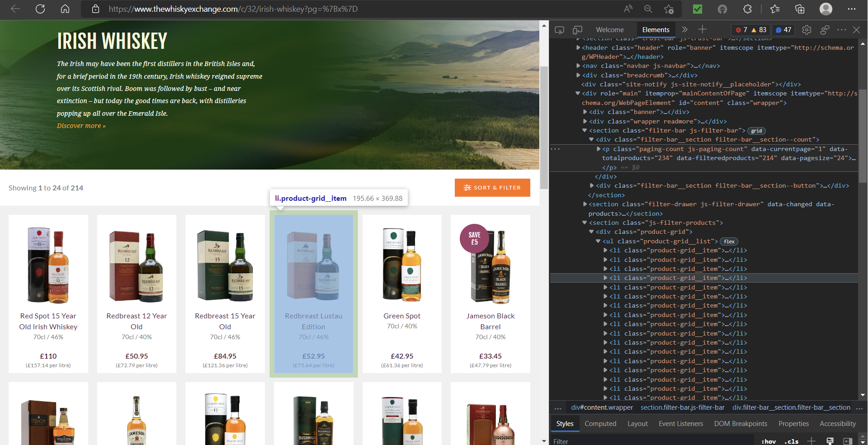The height and width of the screenshot is (445, 868).
Task: Open the DOM Breakpoints tab
Action: coord(741,424)
